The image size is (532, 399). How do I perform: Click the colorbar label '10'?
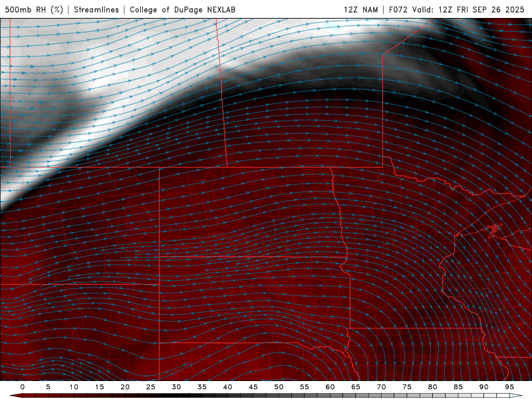[x=74, y=387]
